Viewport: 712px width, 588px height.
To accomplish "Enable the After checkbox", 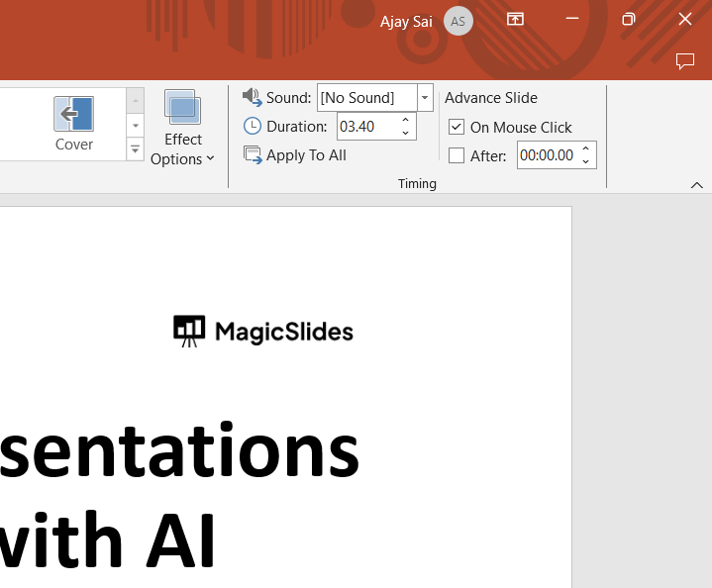I will click(457, 155).
